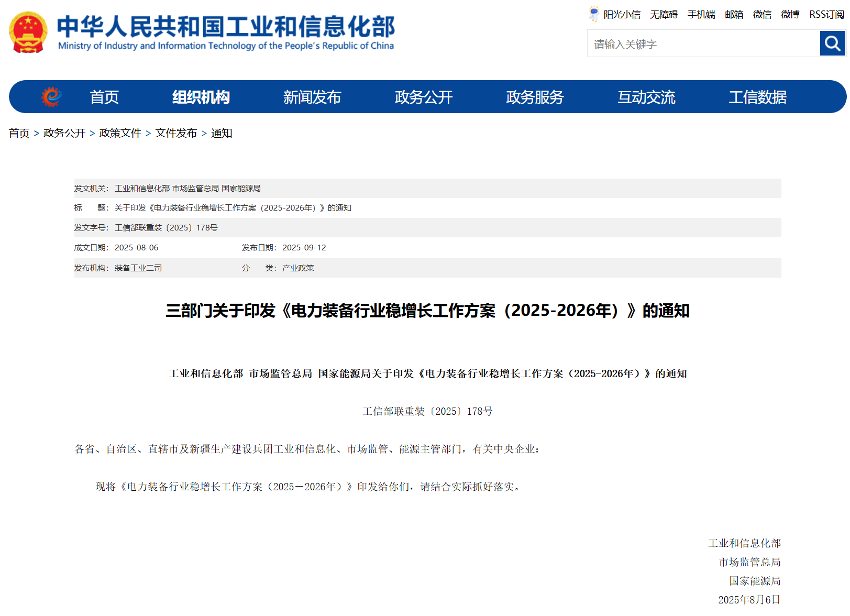Select 政务公开 in the navigation bar

423,97
